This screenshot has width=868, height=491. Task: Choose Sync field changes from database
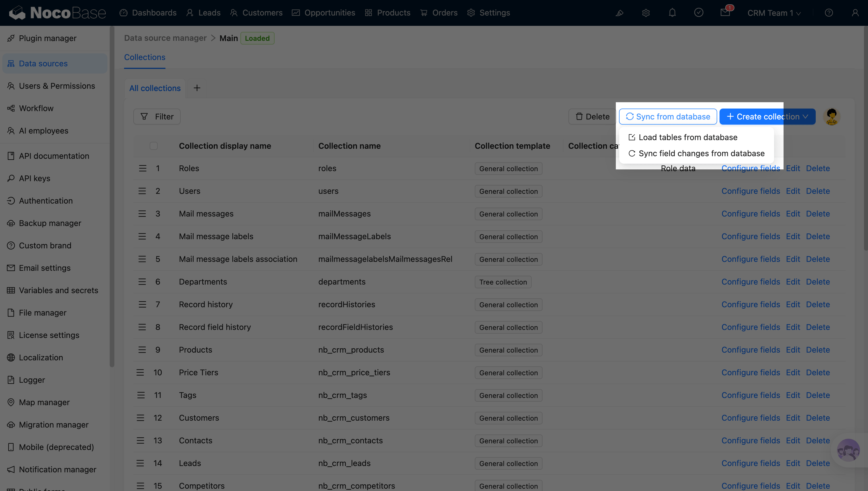pos(701,153)
